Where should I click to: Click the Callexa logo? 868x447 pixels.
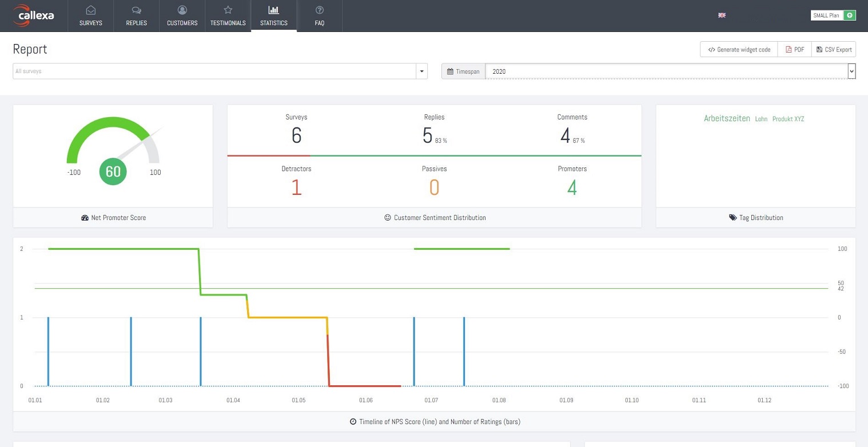click(34, 15)
